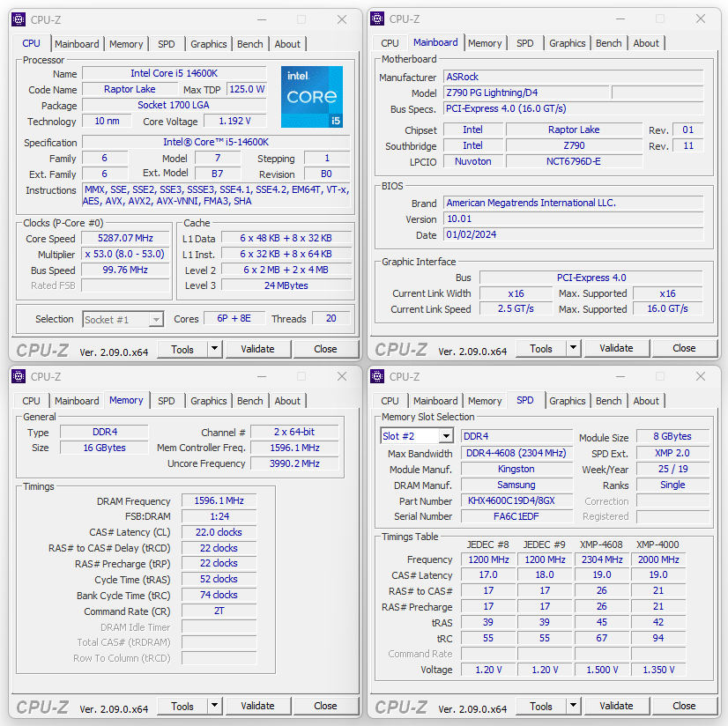Switch to the SPD tab in the Memory window
The width and height of the screenshot is (728, 726).
(167, 401)
